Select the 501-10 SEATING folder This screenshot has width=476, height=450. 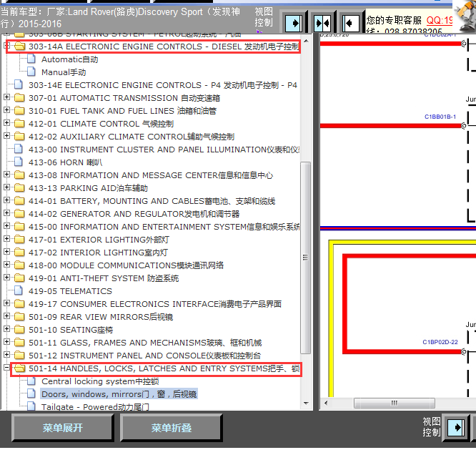(x=71, y=330)
